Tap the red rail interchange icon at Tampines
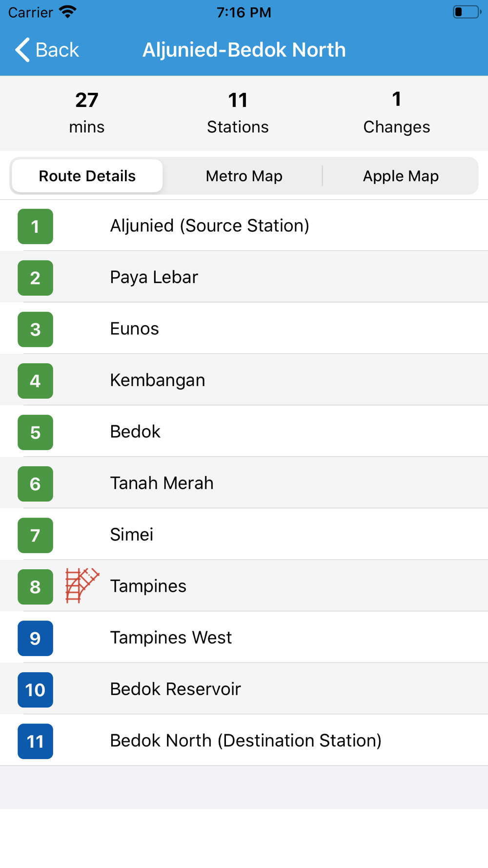The height and width of the screenshot is (868, 488). tap(82, 585)
